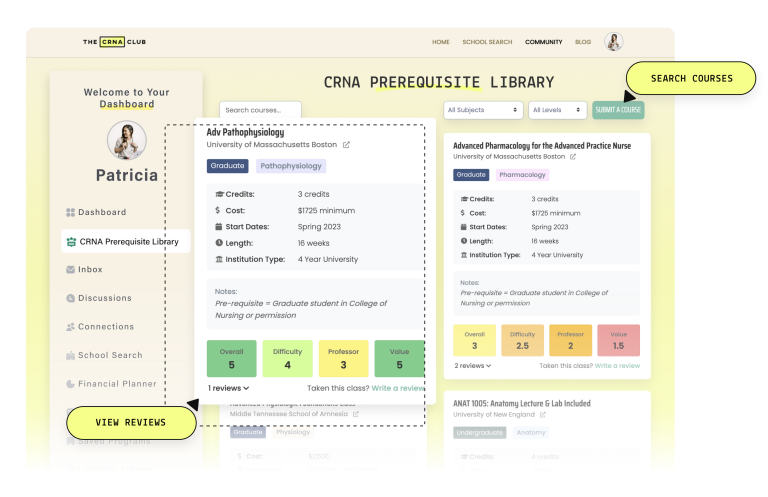Click the SUBMIT A COURSE button
Image resolution: width=768 pixels, height=497 pixels.
[618, 110]
